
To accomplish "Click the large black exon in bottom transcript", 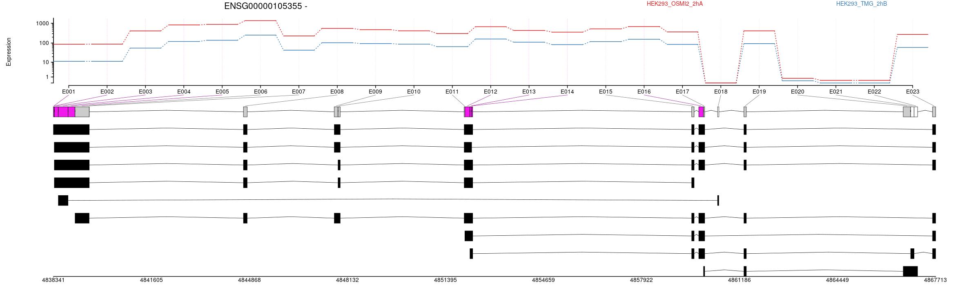I will coord(910,271).
